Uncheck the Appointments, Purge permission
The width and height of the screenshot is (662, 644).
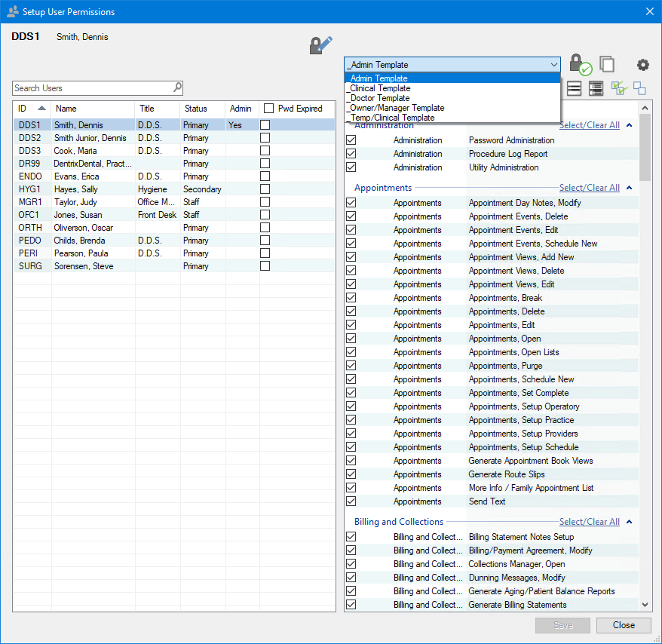click(351, 366)
